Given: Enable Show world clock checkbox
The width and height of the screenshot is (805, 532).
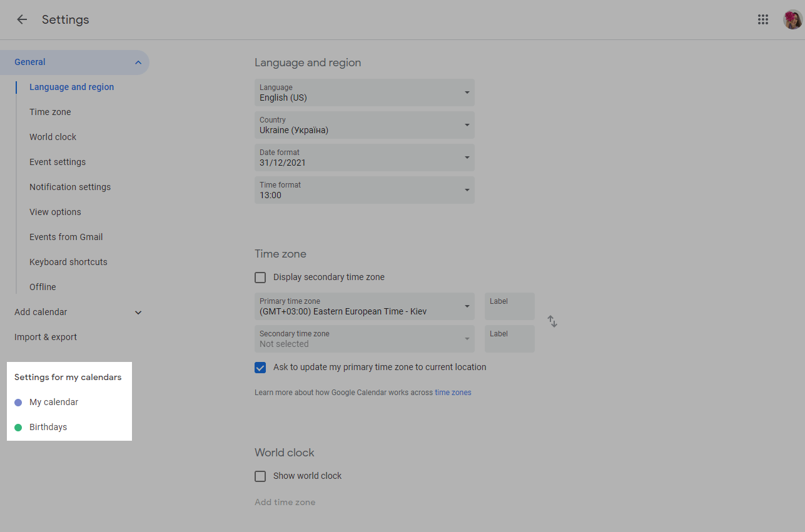Looking at the screenshot, I should pos(260,476).
